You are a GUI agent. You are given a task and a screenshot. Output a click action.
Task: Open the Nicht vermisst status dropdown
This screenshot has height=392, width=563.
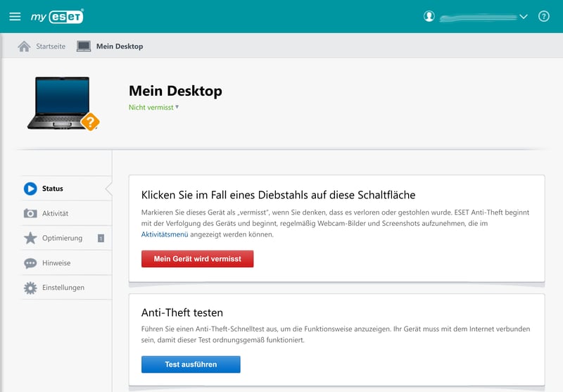pos(153,108)
